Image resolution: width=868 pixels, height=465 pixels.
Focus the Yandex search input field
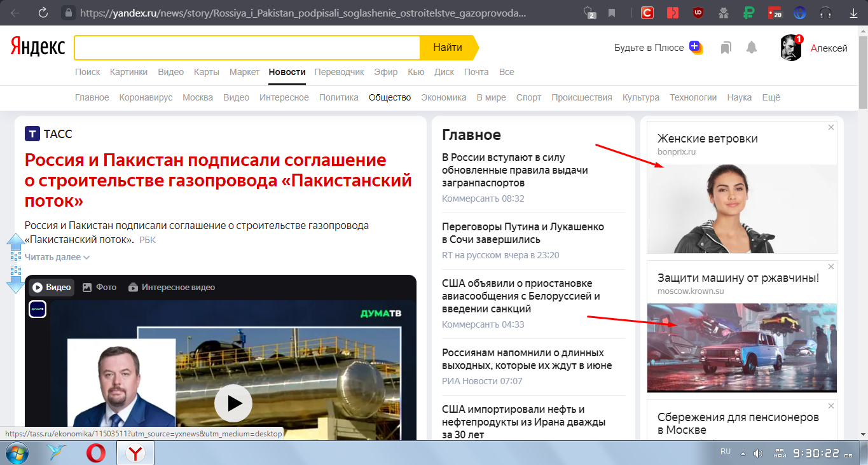(247, 48)
